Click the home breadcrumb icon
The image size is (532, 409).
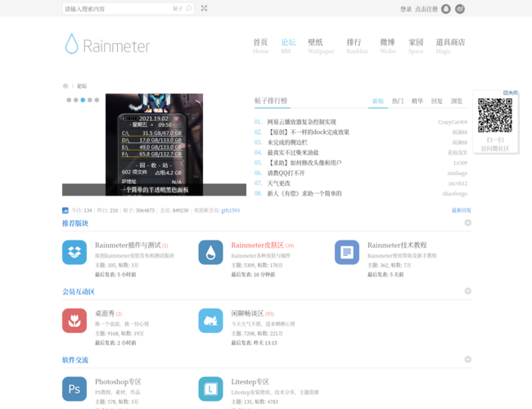pyautogui.click(x=65, y=86)
